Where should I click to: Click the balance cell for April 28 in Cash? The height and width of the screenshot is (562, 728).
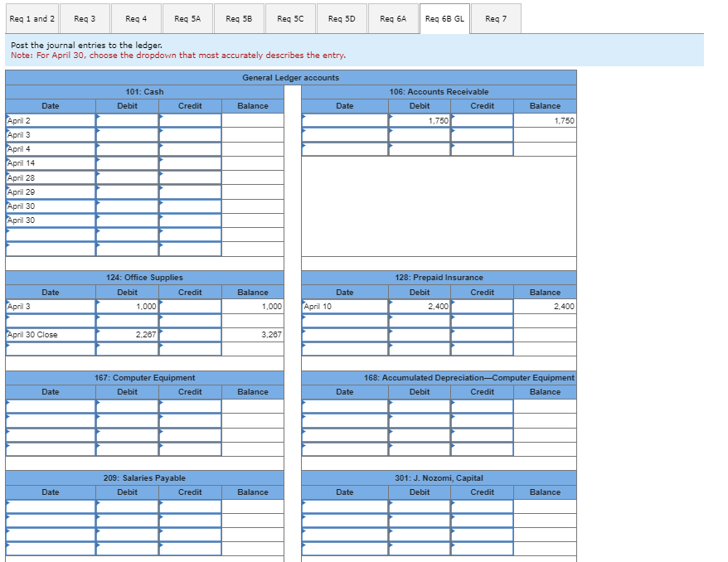pos(253,177)
